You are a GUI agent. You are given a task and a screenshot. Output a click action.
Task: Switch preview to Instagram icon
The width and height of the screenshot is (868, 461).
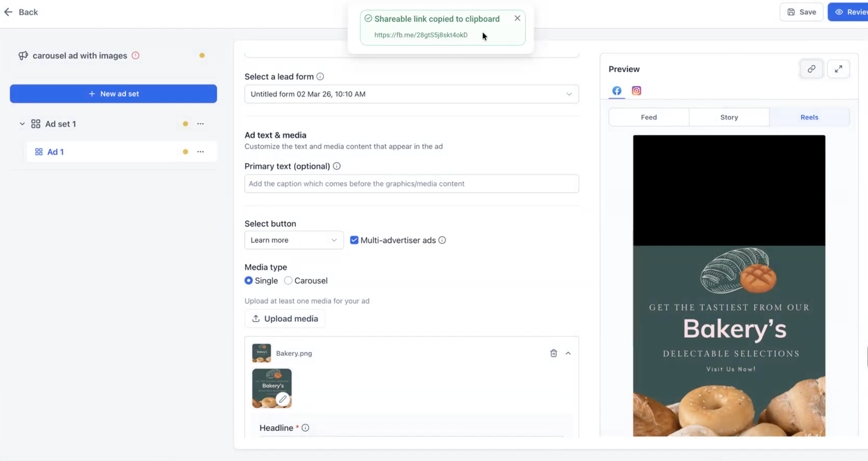[636, 91]
